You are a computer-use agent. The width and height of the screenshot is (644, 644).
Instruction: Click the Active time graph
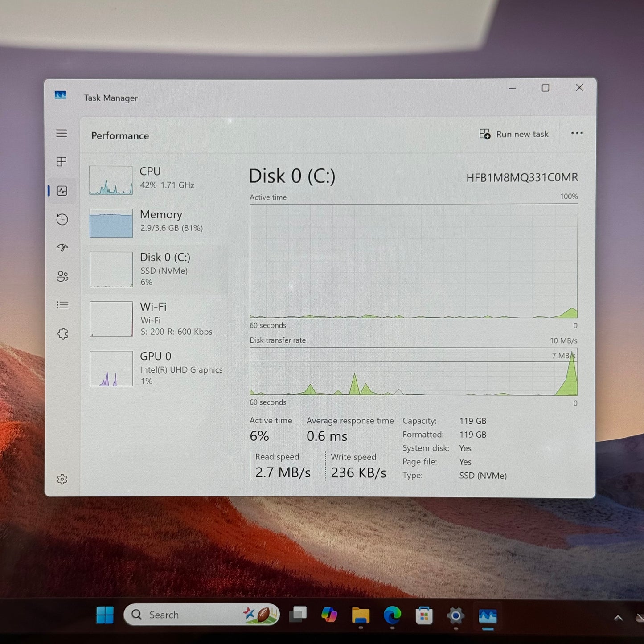coord(414,261)
